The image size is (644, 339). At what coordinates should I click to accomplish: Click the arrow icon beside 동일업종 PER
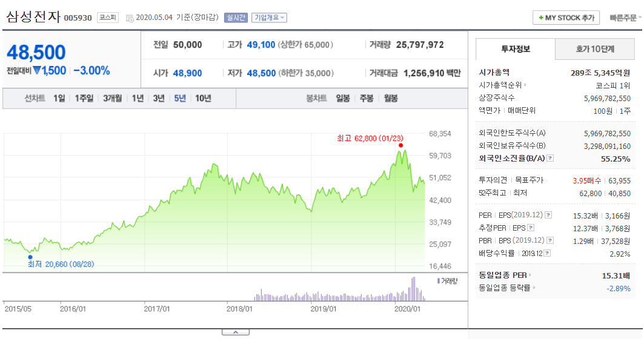tap(530, 275)
